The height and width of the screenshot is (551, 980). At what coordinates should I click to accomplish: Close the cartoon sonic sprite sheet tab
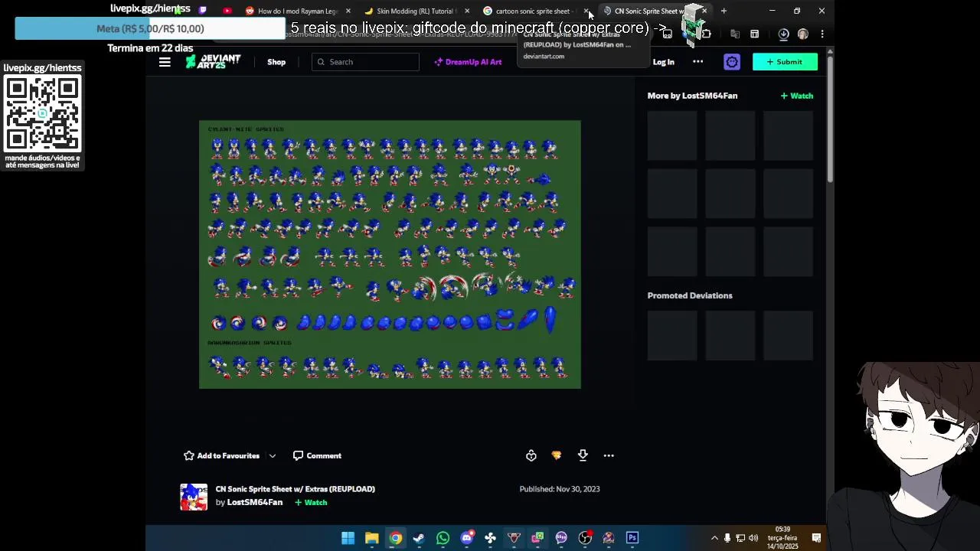click(586, 11)
